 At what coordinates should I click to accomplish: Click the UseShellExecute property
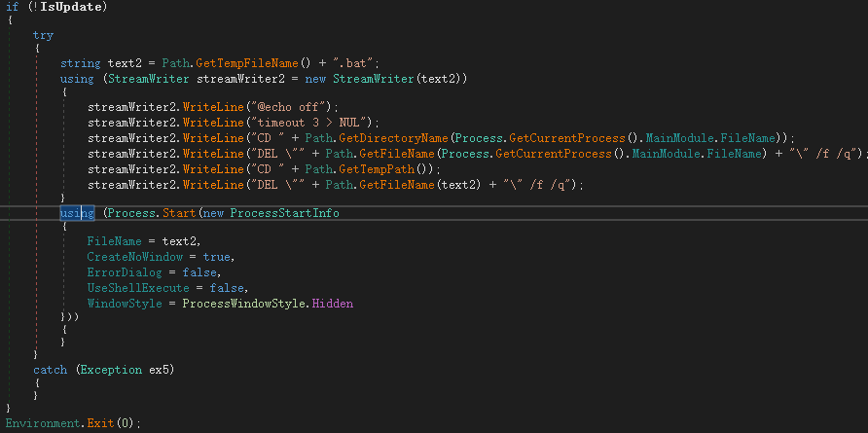[x=138, y=288]
